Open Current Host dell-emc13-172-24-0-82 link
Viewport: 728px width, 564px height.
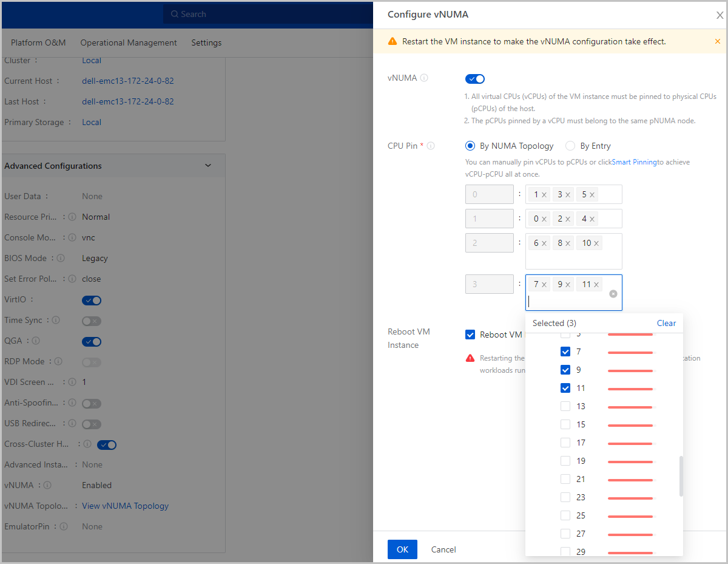(128, 81)
